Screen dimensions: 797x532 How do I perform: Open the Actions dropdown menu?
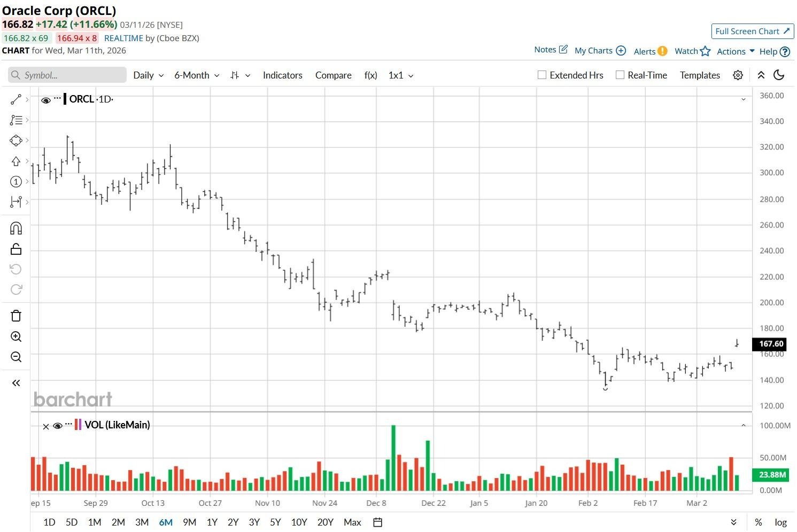point(736,51)
